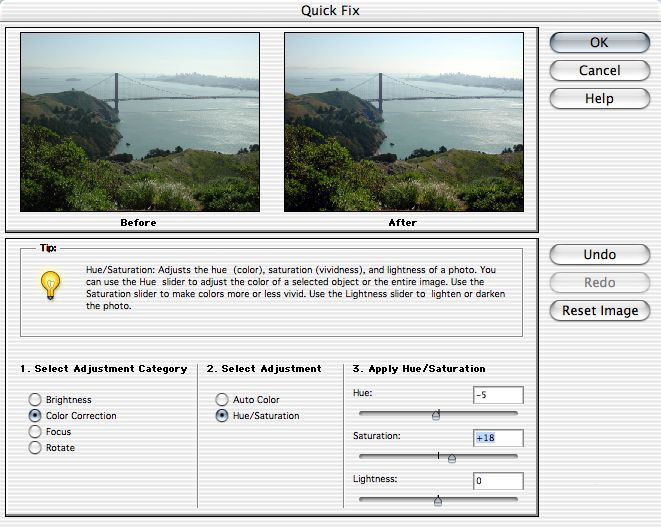Click the Lightness slider thumb
This screenshot has width=661, height=527.
[438, 501]
